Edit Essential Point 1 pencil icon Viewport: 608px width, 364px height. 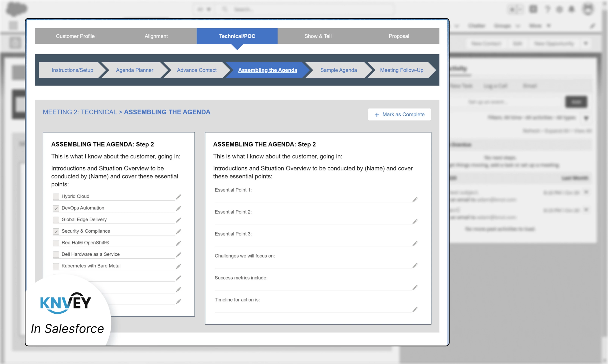pos(415,200)
